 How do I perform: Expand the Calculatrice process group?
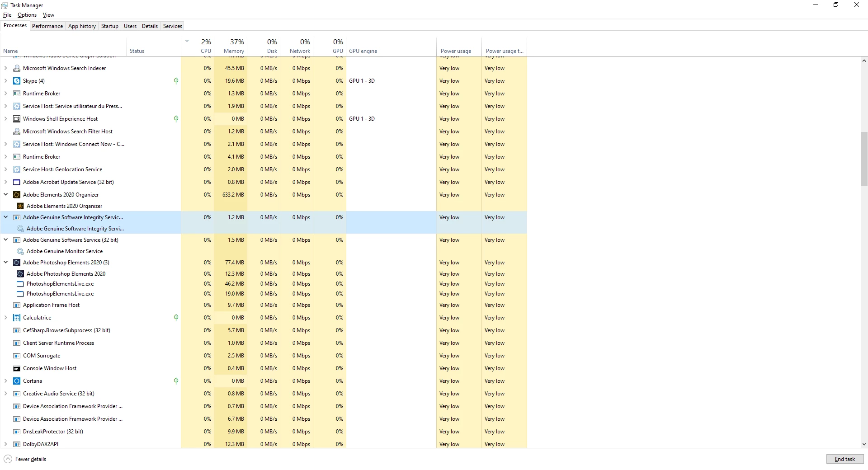[x=5, y=318]
